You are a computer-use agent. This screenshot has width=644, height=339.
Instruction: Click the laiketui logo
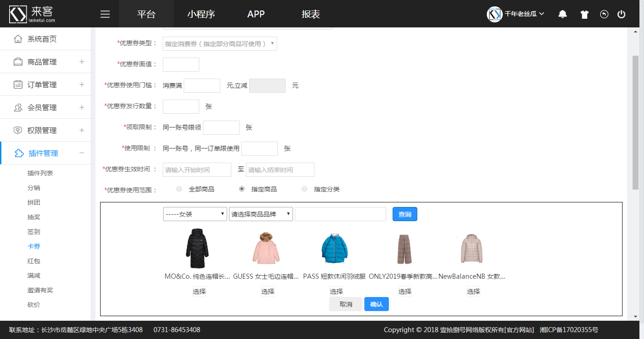pos(32,14)
